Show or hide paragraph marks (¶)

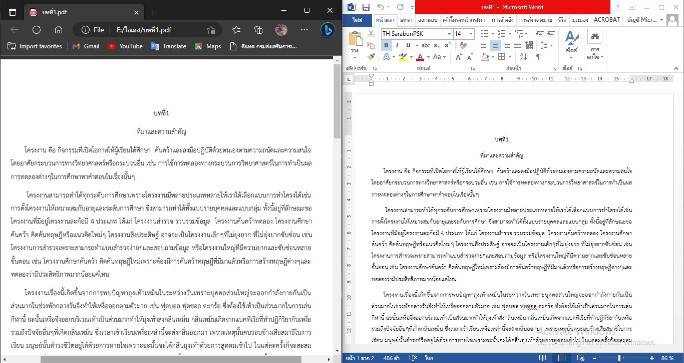(538, 57)
